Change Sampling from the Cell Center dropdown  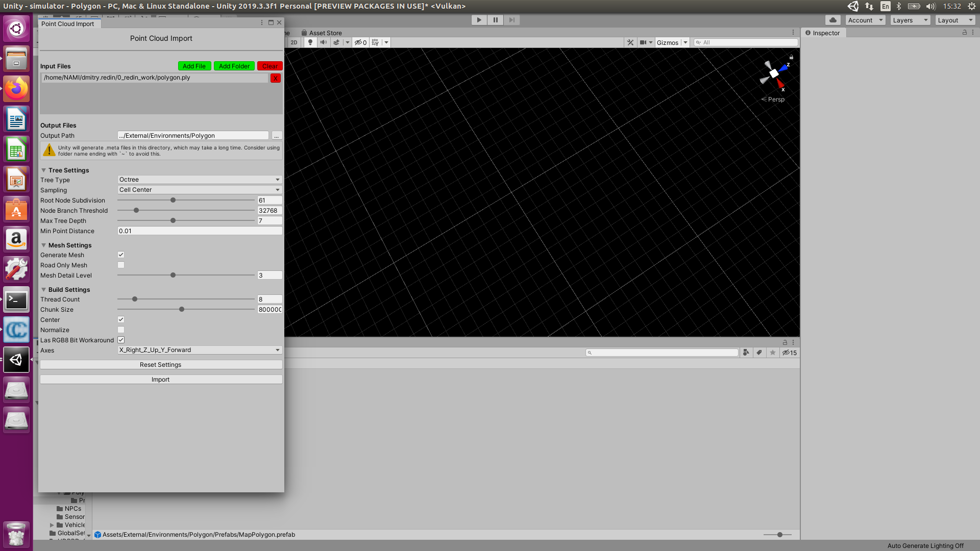coord(199,189)
